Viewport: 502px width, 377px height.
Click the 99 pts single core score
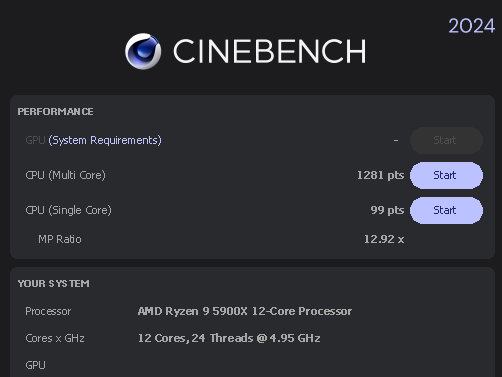point(387,210)
